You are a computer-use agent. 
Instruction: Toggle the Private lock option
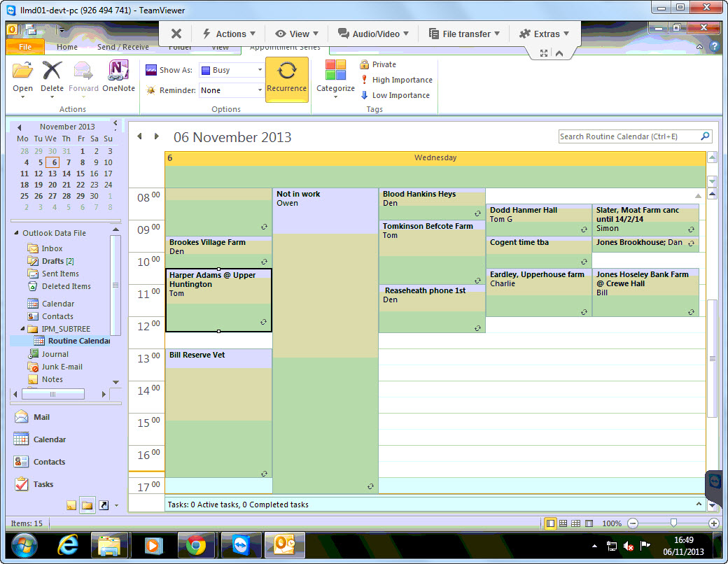click(378, 64)
